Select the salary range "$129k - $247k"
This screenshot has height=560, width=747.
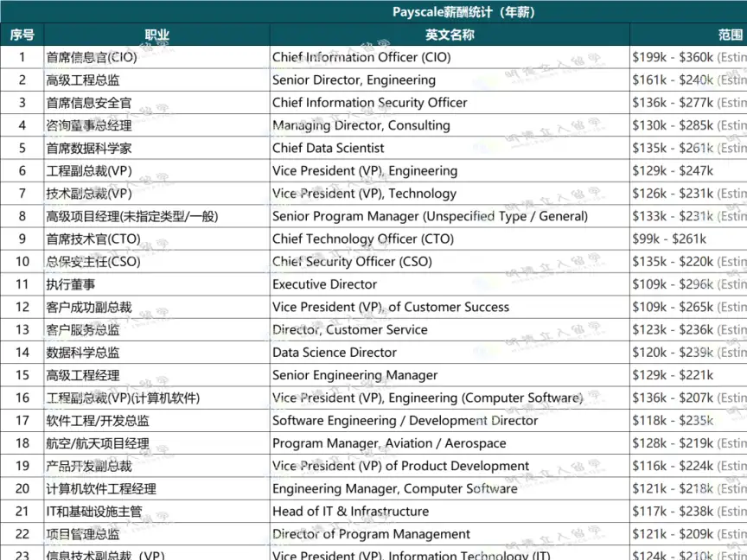pos(673,171)
